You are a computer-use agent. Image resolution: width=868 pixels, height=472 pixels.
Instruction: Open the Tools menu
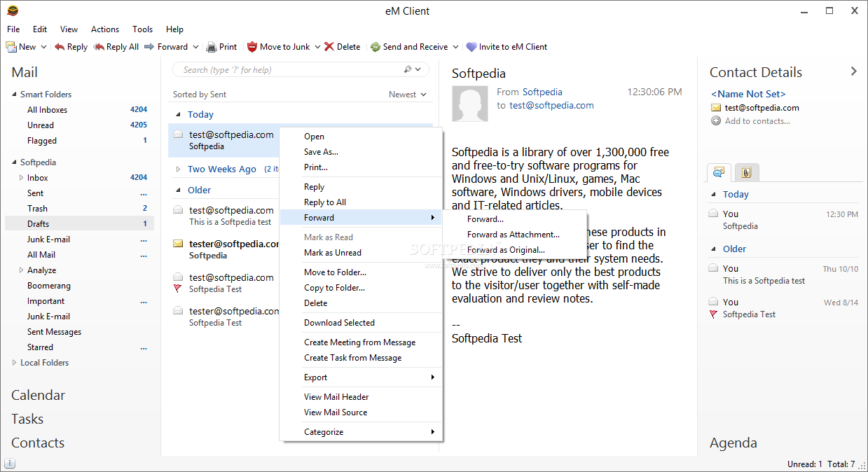[142, 29]
